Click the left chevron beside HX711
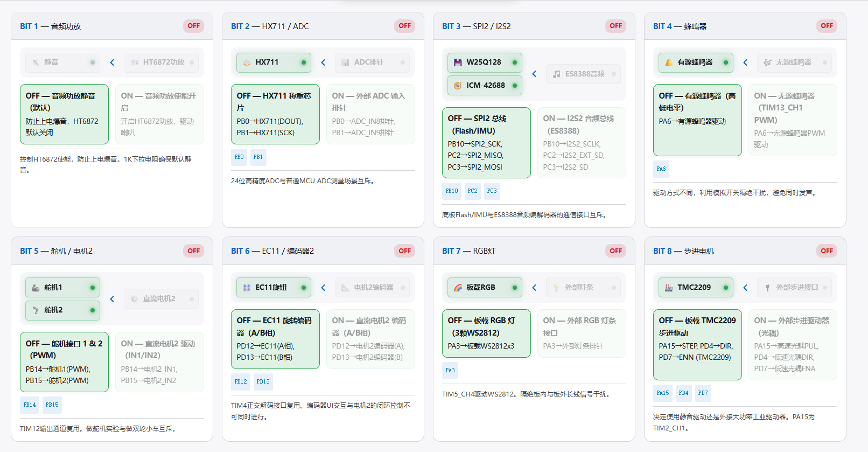Screen dimensions: 868x452 coord(323,62)
